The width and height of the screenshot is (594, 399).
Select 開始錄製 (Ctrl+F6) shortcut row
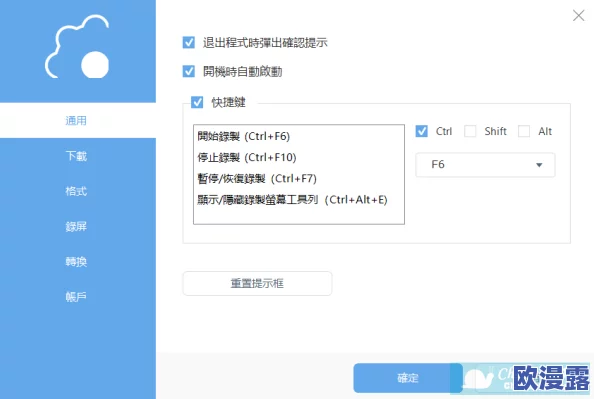click(299, 136)
